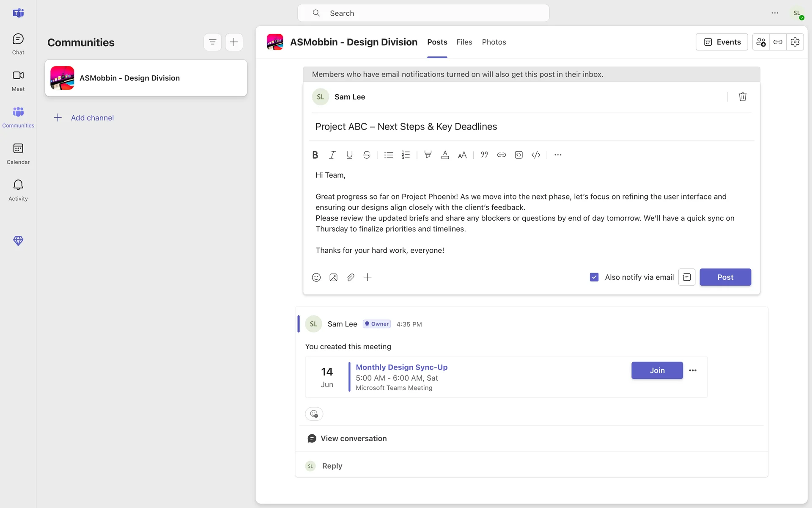Open the emoji picker below message
812x508 pixels.
click(x=316, y=277)
